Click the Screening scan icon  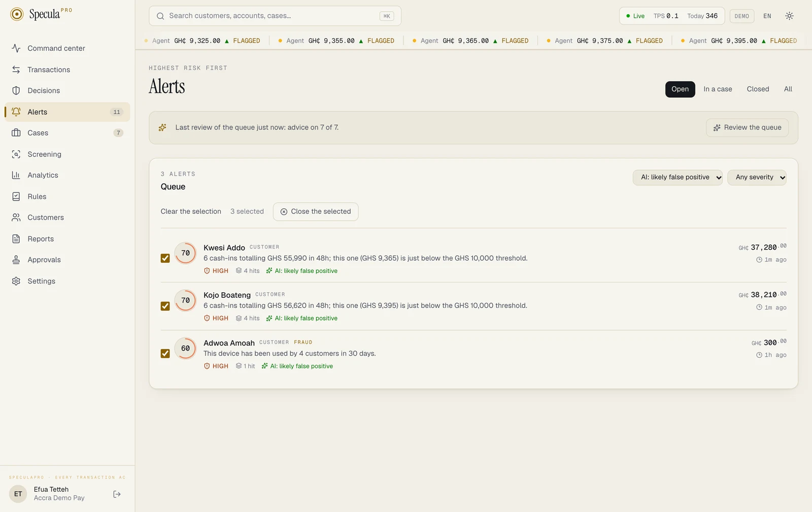(16, 154)
